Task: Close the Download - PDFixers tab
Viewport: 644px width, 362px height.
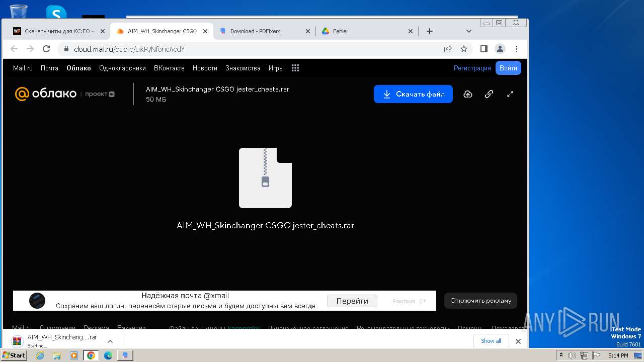Action: 308,31
